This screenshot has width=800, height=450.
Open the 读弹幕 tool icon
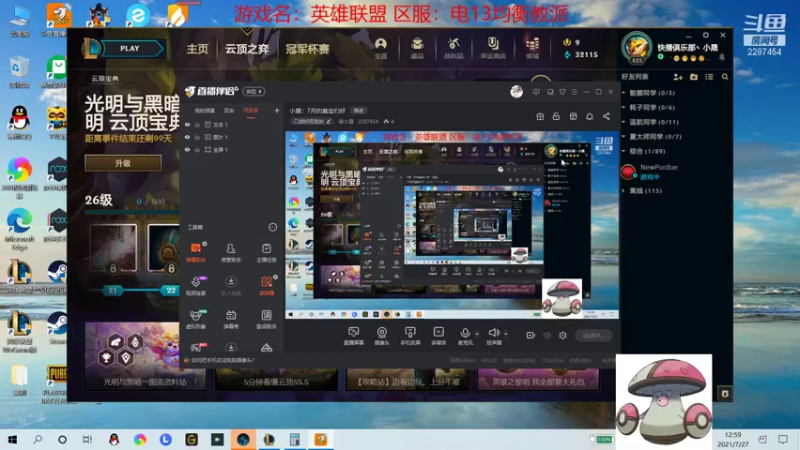pyautogui.click(x=266, y=286)
